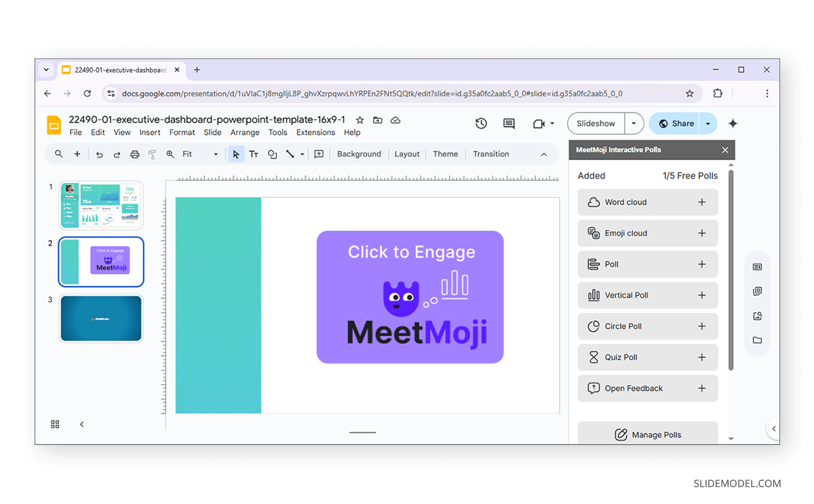Add a new slide with the plus icon
814x504 pixels.
(77, 154)
